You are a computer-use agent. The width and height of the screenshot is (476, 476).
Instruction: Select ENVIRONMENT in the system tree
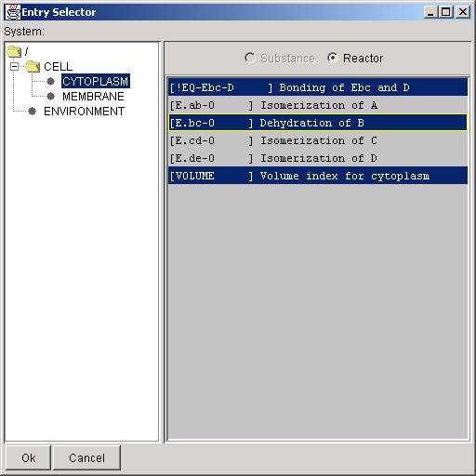85,111
